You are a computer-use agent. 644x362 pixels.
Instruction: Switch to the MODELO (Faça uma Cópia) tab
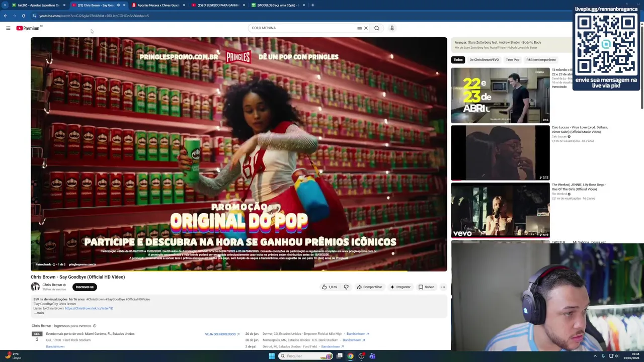(278, 5)
